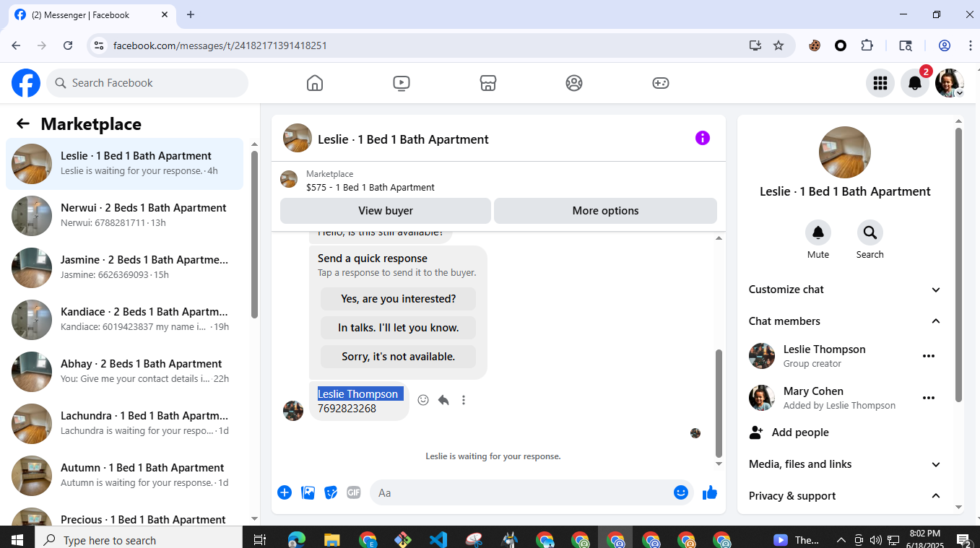Open the Nerwui 2 Beds conversation
Image resolution: width=980 pixels, height=548 pixels.
pyautogui.click(x=124, y=216)
